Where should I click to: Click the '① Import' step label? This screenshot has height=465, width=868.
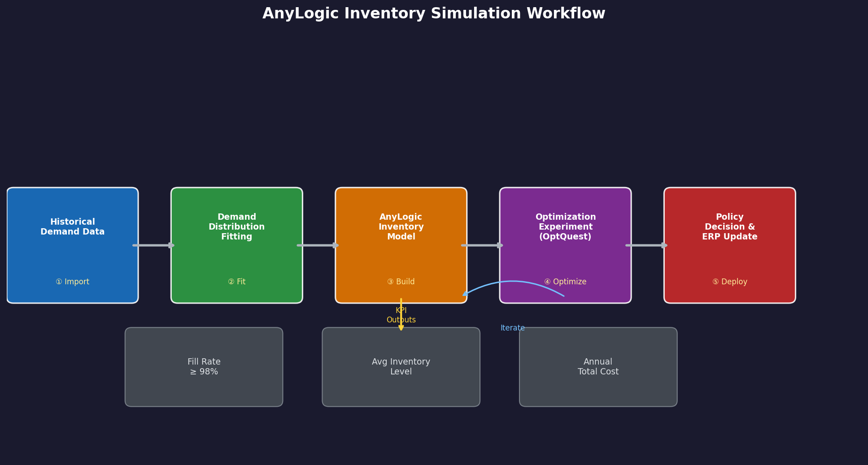pos(73,282)
